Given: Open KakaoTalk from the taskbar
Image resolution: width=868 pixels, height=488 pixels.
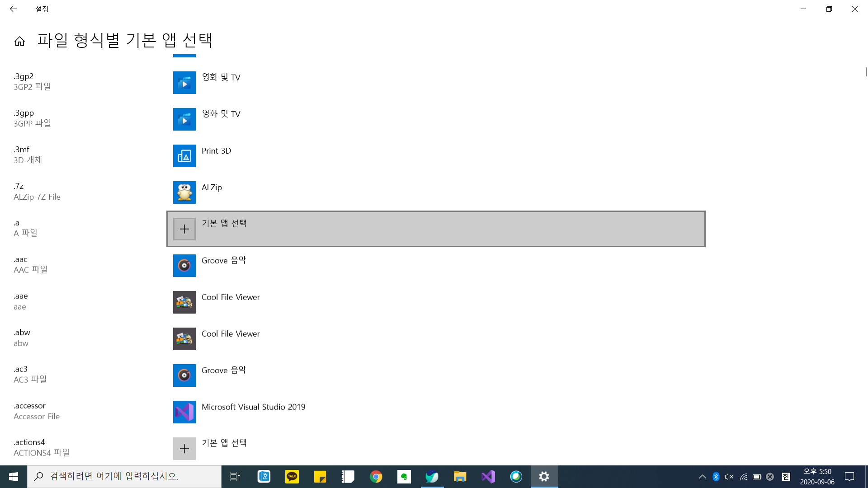Looking at the screenshot, I should click(x=292, y=476).
